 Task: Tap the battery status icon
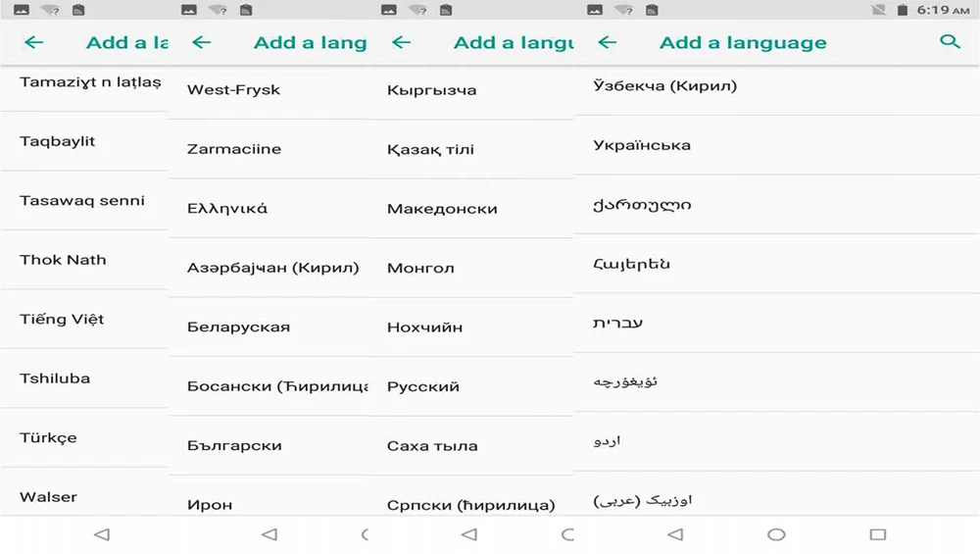(902, 10)
